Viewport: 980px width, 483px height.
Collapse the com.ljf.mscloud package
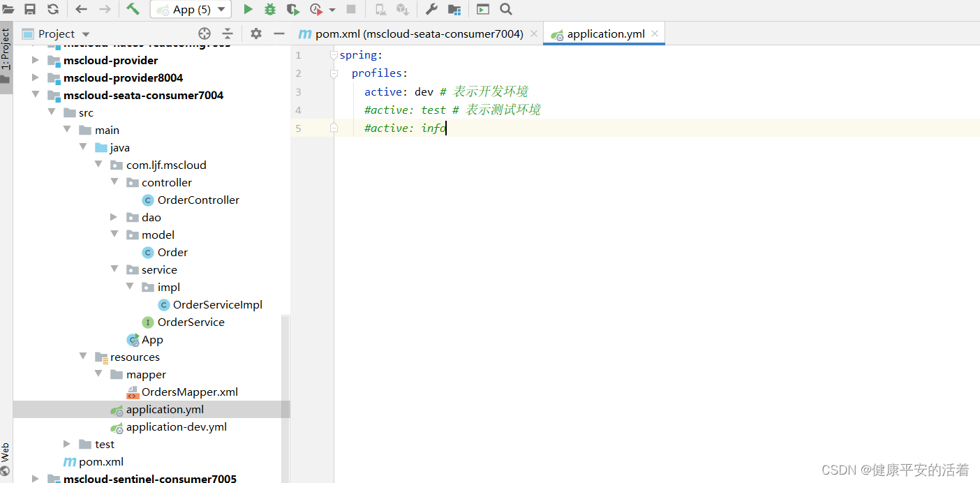tap(98, 165)
